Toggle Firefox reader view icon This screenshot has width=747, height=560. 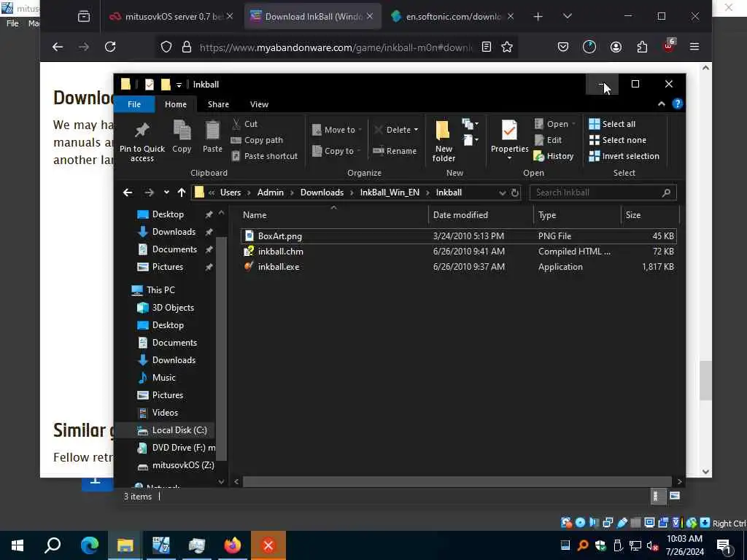click(x=487, y=47)
